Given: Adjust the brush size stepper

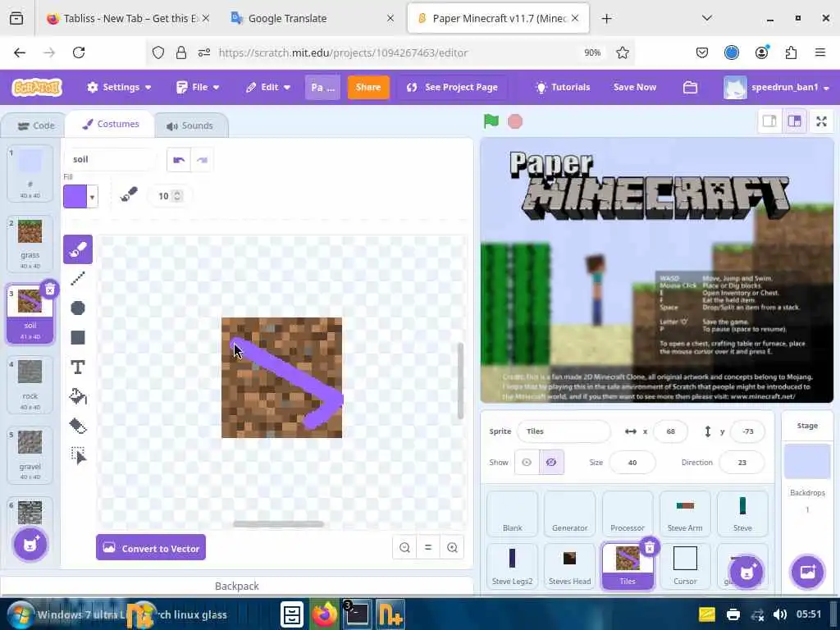Looking at the screenshot, I should pyautogui.click(x=177, y=196).
